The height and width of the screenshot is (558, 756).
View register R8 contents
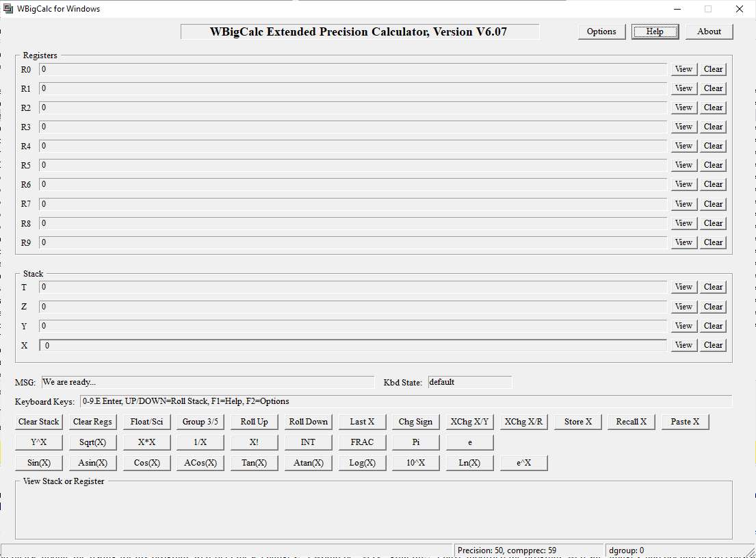pyautogui.click(x=683, y=223)
